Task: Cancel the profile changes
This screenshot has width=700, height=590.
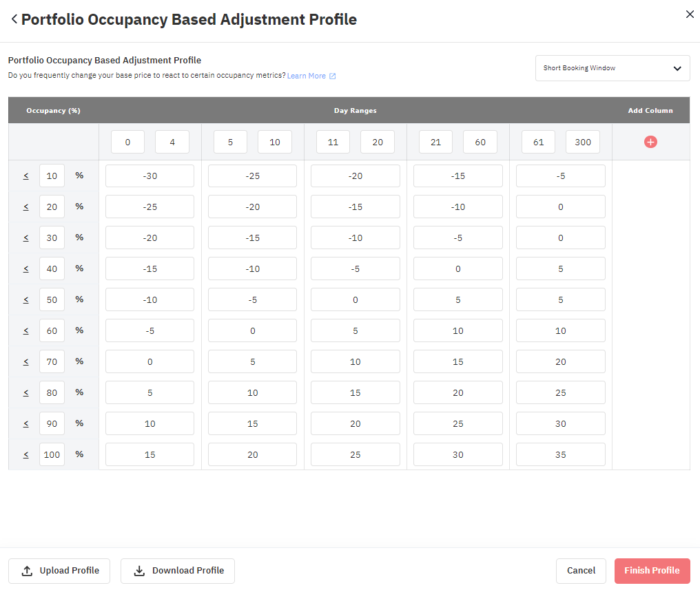Action: 581,571
